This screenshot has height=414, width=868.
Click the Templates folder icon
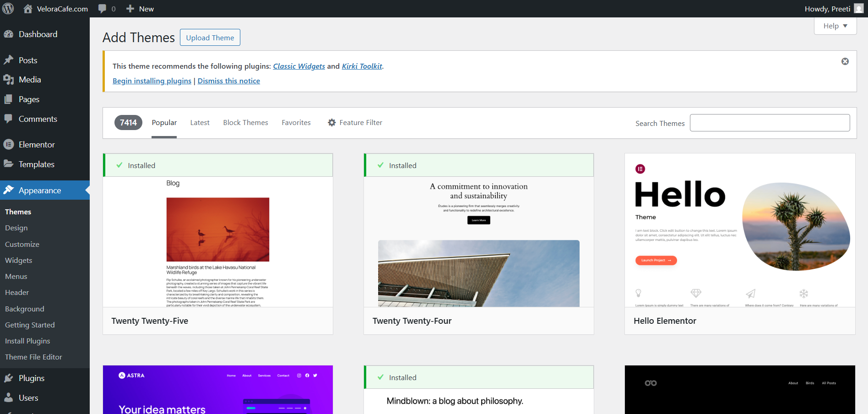pos(9,164)
